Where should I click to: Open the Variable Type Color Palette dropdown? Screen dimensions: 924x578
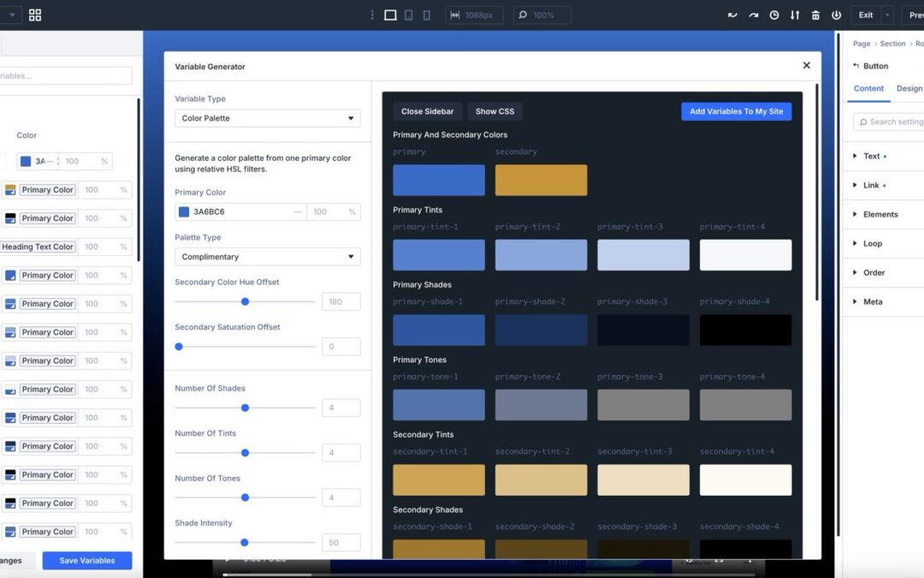coord(268,118)
